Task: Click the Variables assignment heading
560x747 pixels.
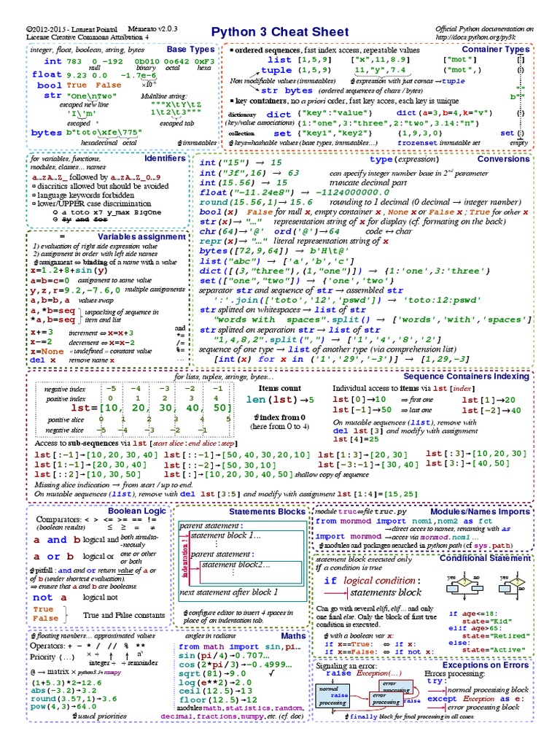Action: coord(141,237)
